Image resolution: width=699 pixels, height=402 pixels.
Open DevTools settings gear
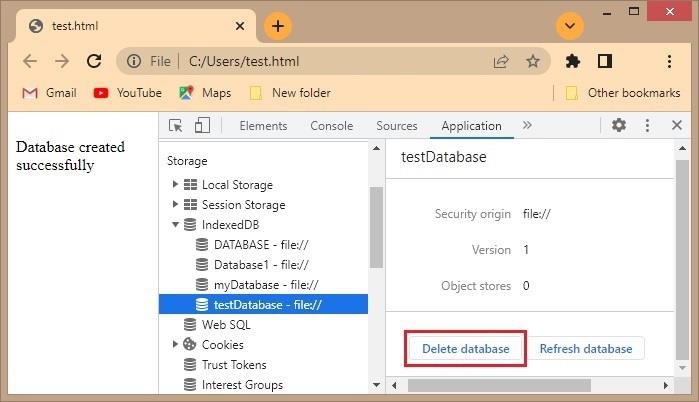[x=619, y=126]
